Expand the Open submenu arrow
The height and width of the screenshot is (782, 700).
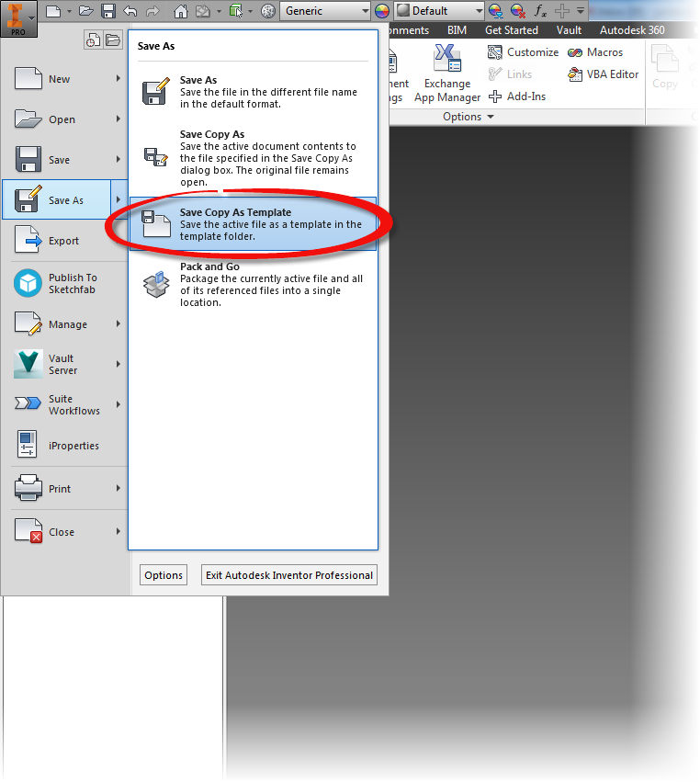point(119,119)
